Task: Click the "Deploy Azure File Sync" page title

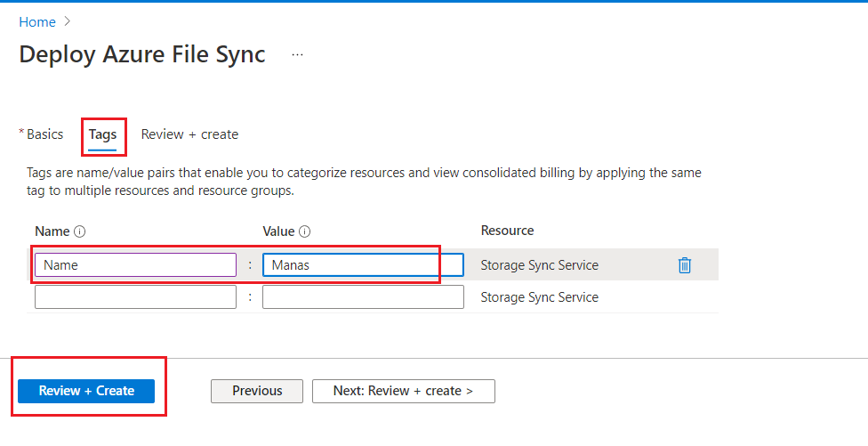Action: [142, 54]
